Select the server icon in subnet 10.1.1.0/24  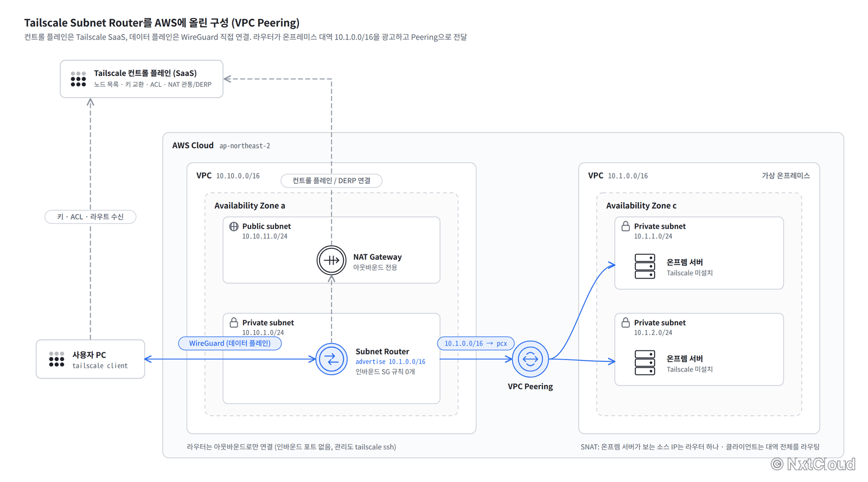[644, 266]
